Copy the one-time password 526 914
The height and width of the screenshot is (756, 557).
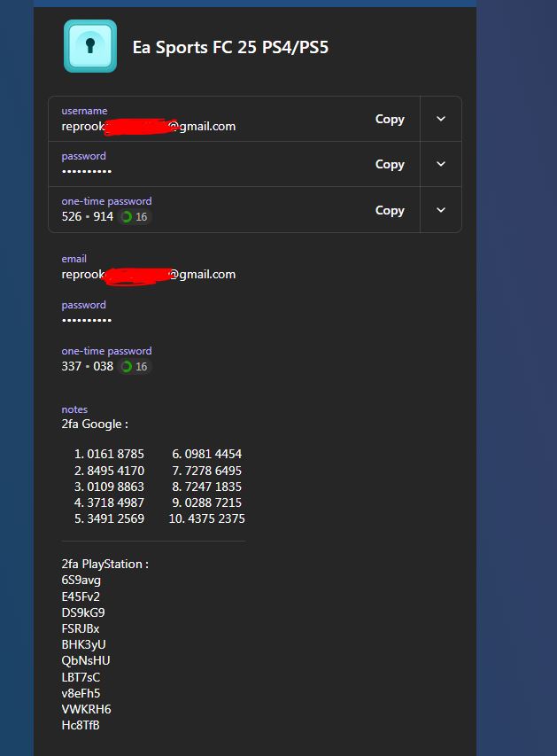click(x=390, y=211)
